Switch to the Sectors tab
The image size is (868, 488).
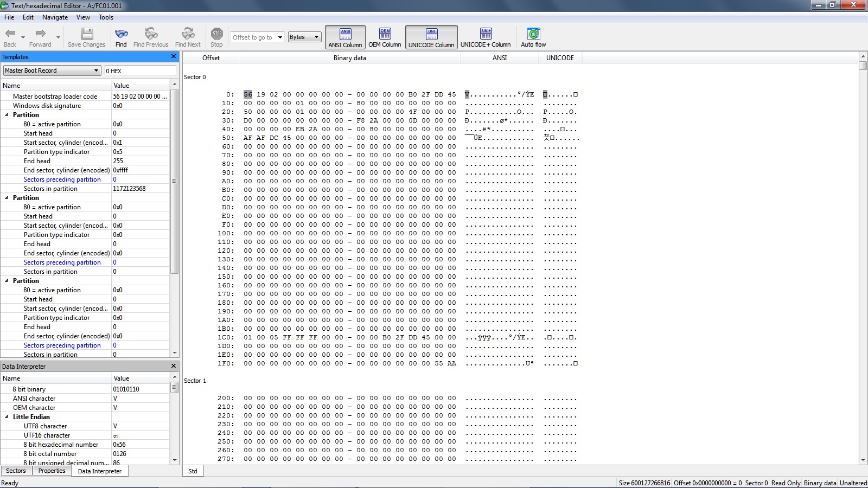click(16, 471)
